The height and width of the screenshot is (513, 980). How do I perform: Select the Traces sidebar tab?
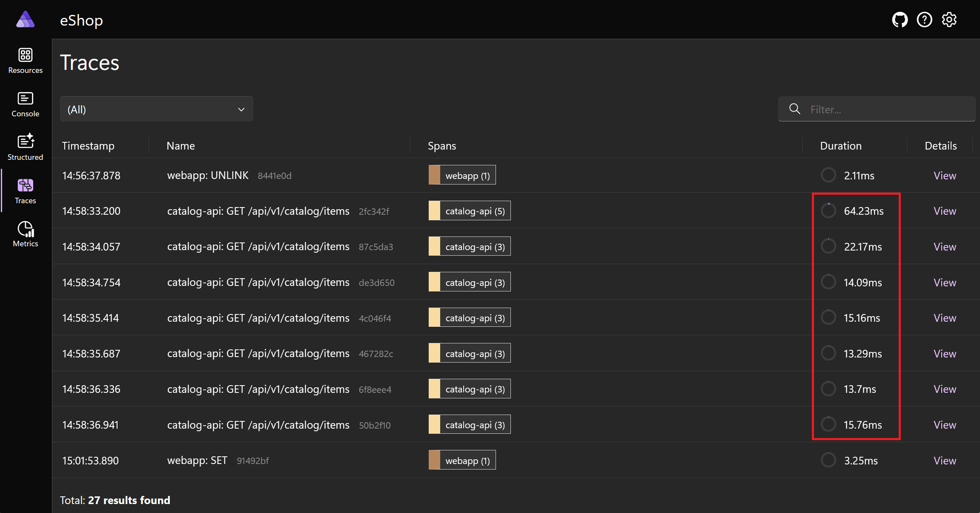[x=26, y=191]
